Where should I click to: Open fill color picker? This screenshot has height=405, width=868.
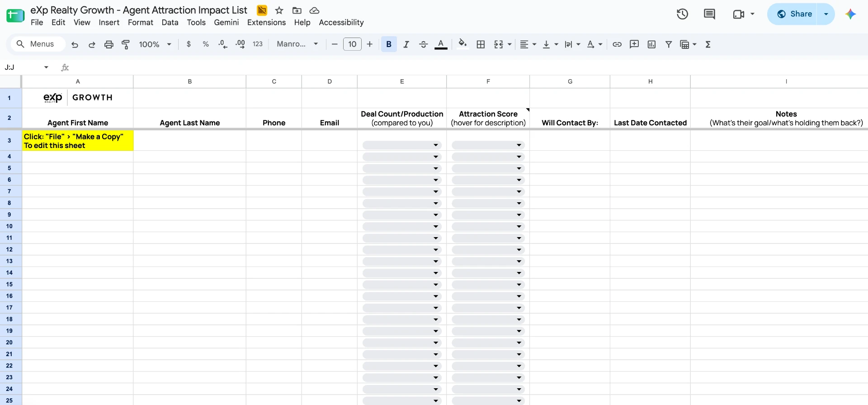click(462, 44)
